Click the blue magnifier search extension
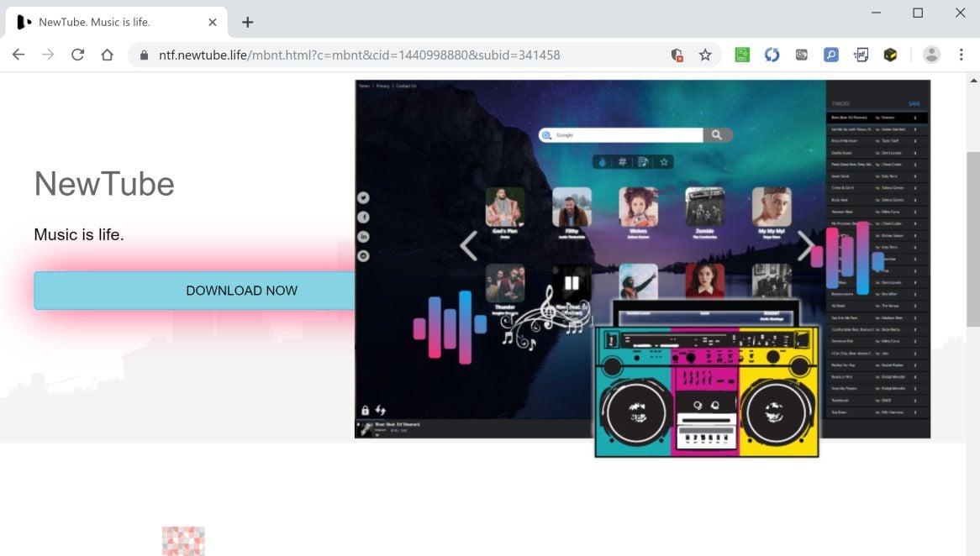The width and height of the screenshot is (980, 556). click(x=831, y=55)
